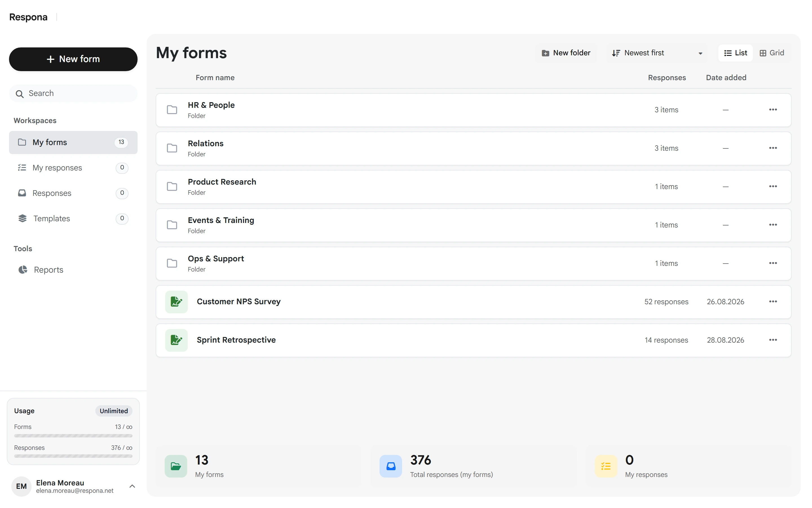Click the Date added column header
Image resolution: width=812 pixels, height=508 pixels.
pyautogui.click(x=726, y=78)
